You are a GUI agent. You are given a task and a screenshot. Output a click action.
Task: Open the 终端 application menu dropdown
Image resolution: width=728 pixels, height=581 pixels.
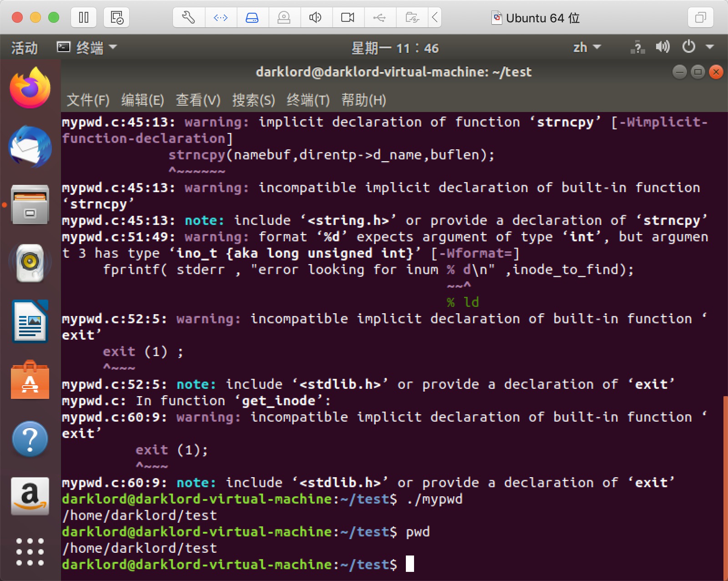click(x=86, y=47)
